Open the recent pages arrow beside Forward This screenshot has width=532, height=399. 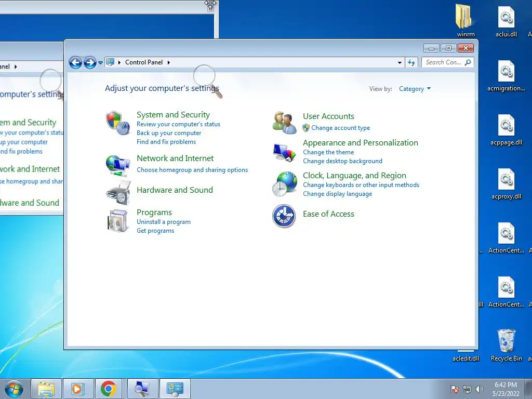[100, 63]
